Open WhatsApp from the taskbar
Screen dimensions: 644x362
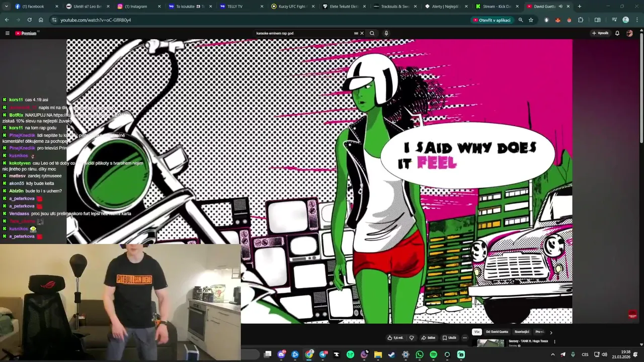tap(420, 354)
